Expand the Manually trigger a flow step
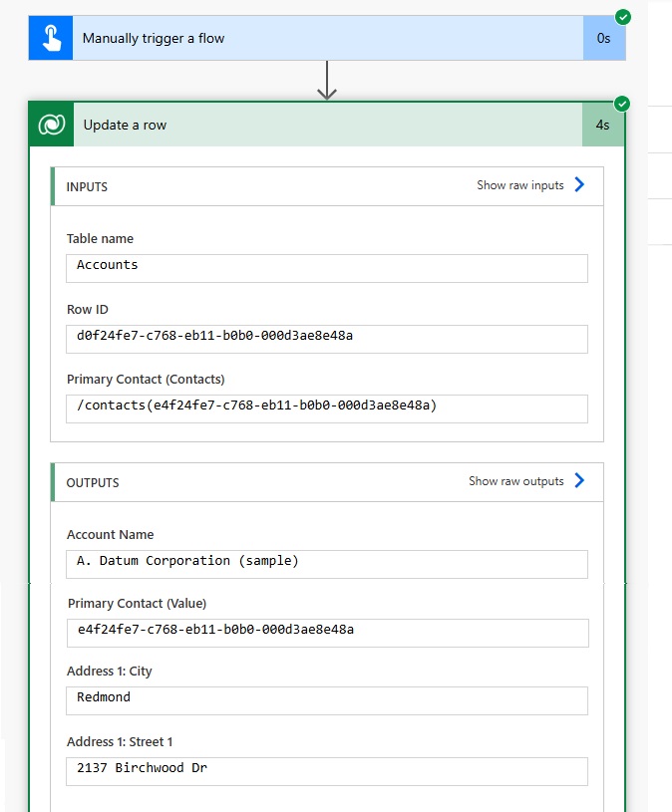The height and width of the screenshot is (812, 672). click(327, 38)
